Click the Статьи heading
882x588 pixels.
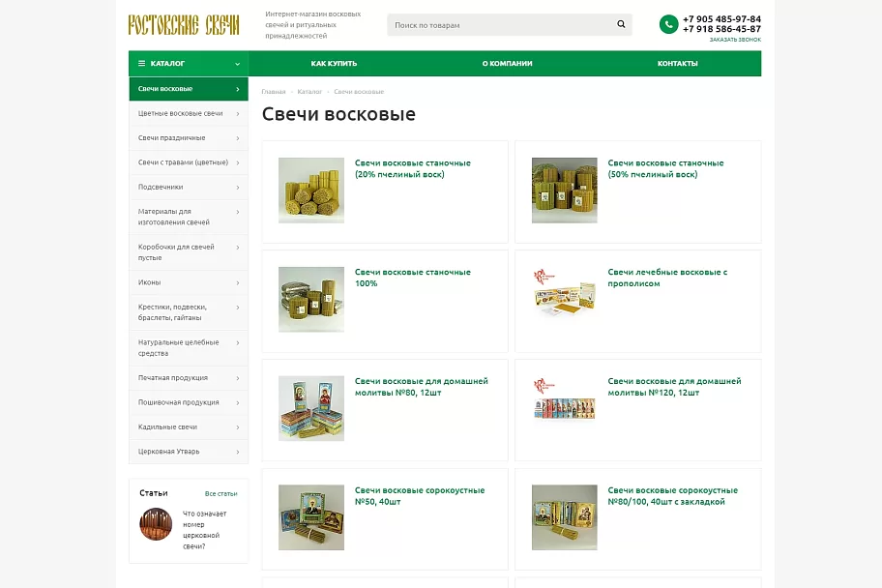(x=154, y=493)
